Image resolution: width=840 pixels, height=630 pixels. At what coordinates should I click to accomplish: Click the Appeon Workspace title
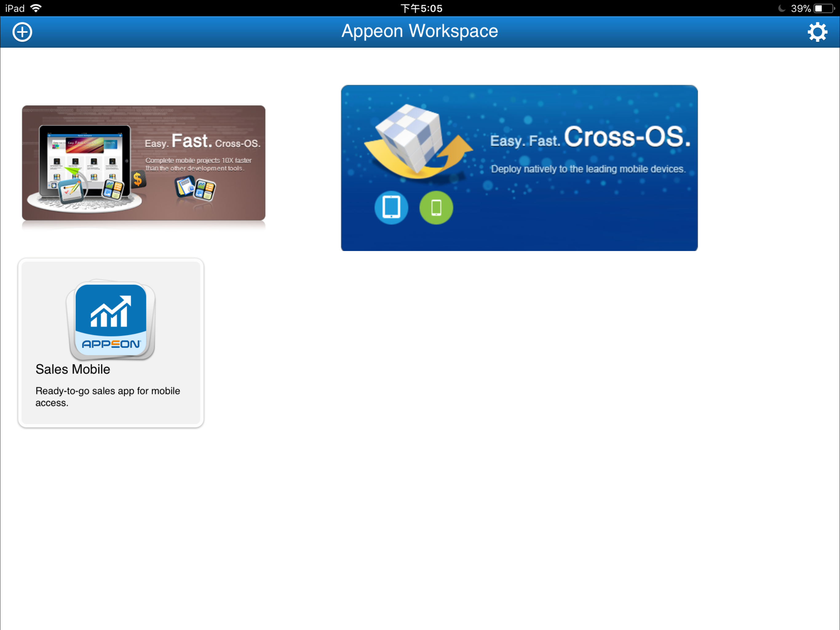(x=420, y=31)
